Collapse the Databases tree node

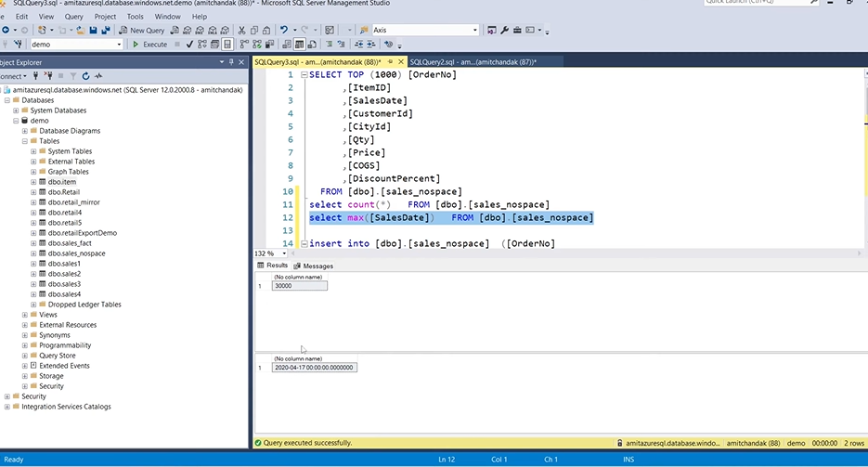(x=7, y=100)
